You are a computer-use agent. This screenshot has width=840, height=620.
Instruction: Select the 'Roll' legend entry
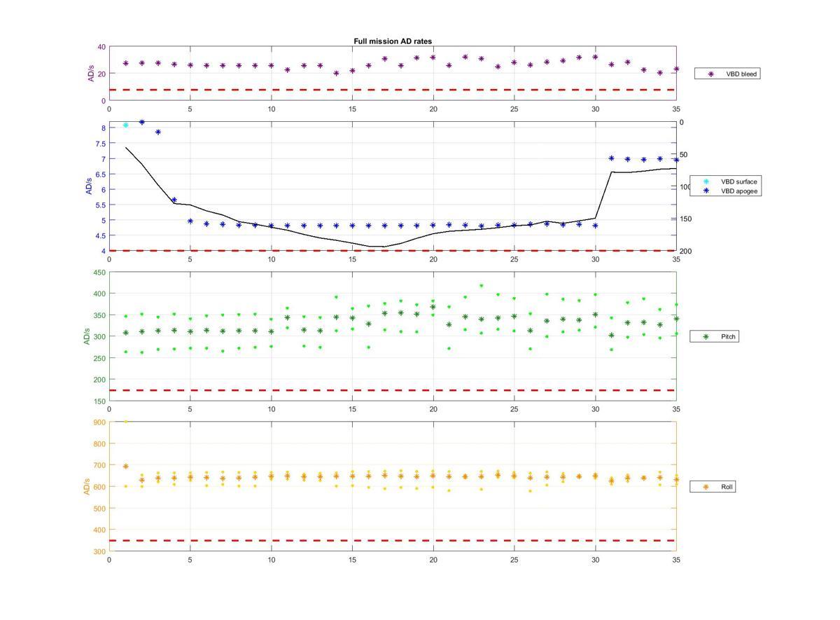point(713,486)
